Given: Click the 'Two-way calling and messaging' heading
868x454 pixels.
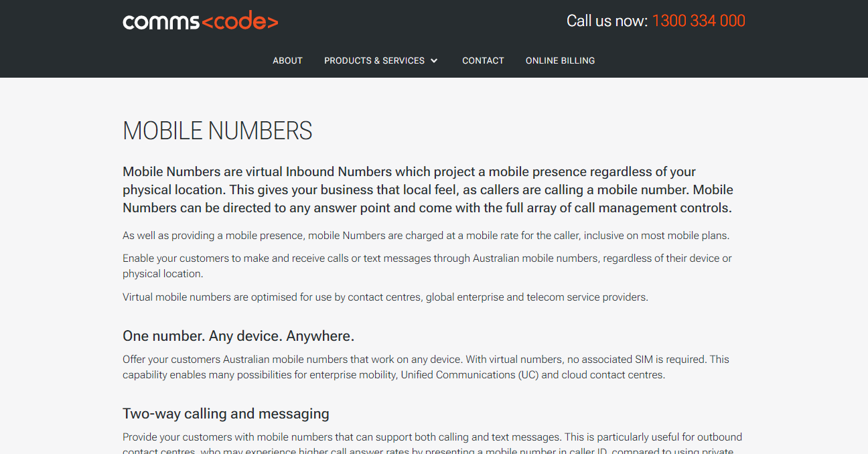Looking at the screenshot, I should click(x=225, y=413).
